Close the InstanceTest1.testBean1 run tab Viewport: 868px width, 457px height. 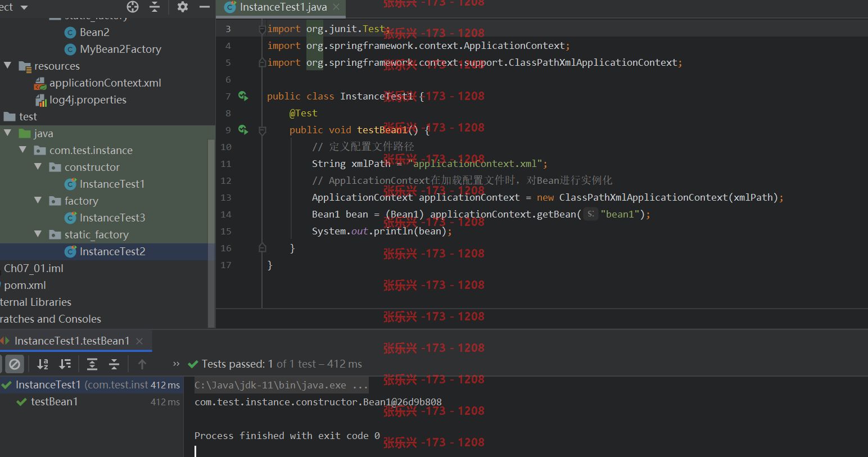click(139, 341)
